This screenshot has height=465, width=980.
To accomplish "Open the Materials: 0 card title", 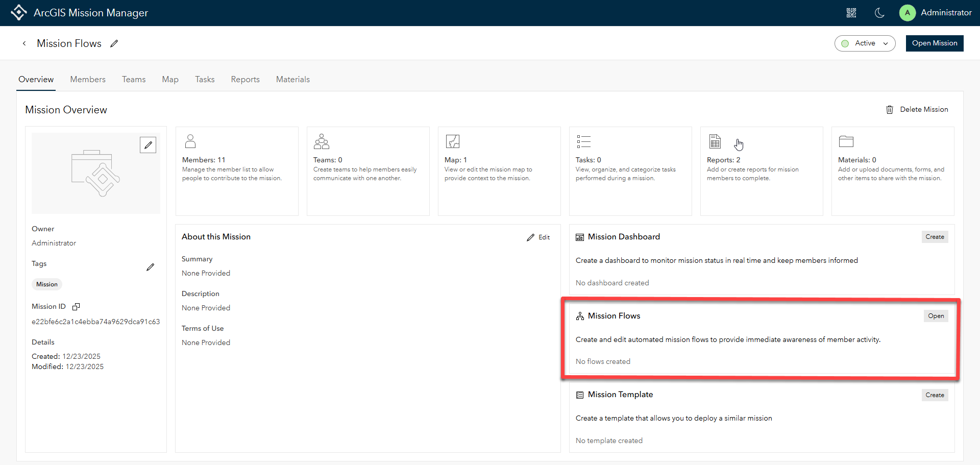I will pyautogui.click(x=857, y=160).
